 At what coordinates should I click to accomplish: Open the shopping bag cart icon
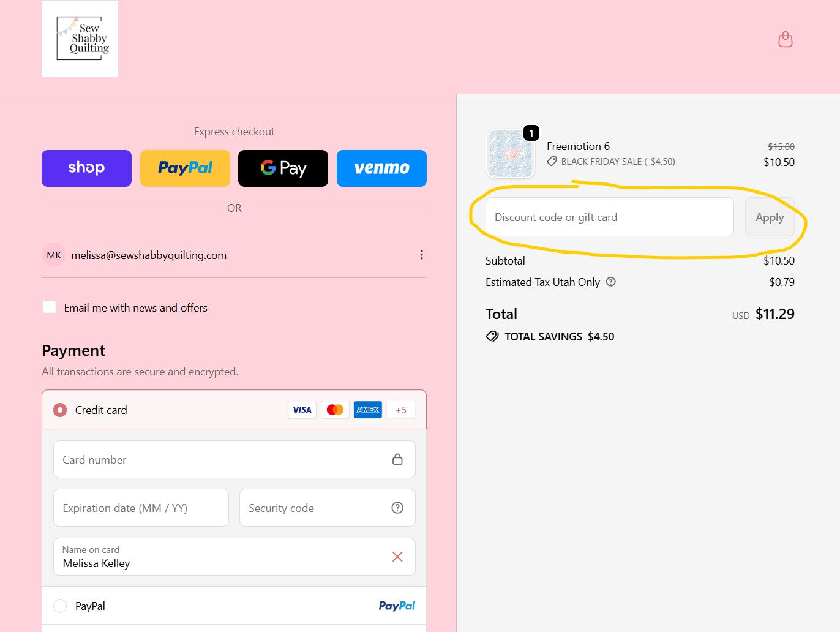pyautogui.click(x=786, y=40)
